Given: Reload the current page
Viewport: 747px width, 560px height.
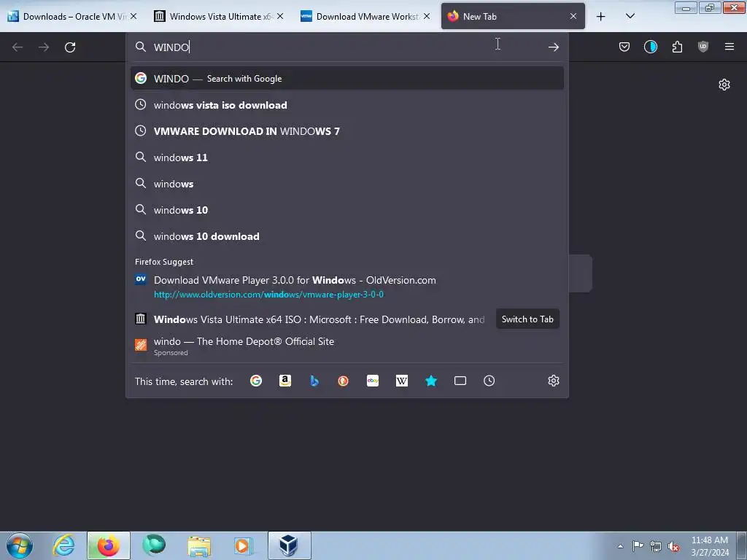Looking at the screenshot, I should tap(70, 47).
